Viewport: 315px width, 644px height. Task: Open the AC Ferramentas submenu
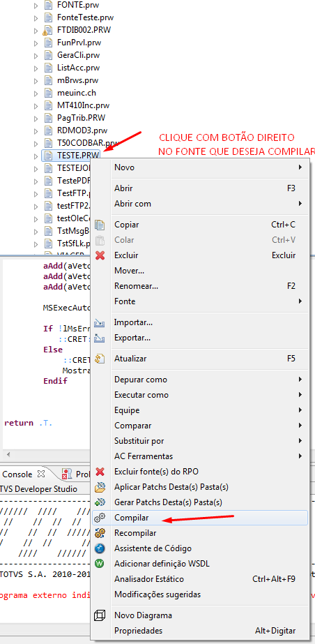click(200, 456)
